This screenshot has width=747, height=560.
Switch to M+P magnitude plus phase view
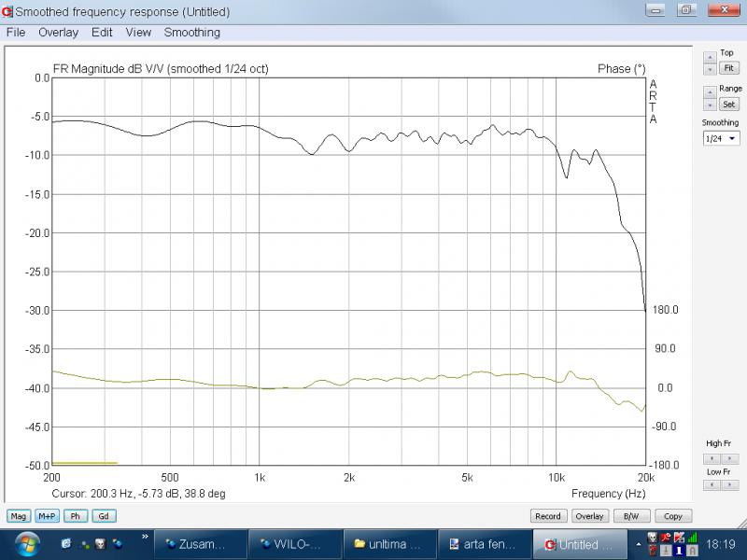[x=47, y=516]
